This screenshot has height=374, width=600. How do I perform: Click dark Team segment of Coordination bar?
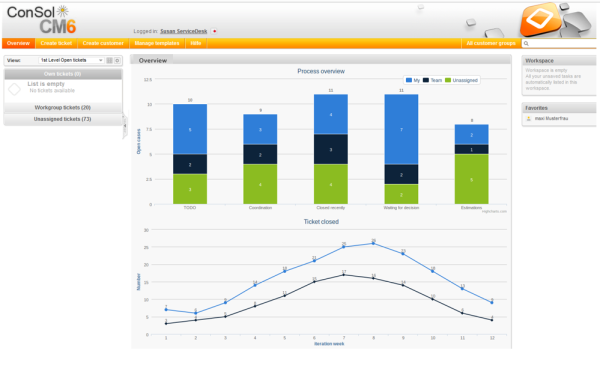pyautogui.click(x=260, y=155)
